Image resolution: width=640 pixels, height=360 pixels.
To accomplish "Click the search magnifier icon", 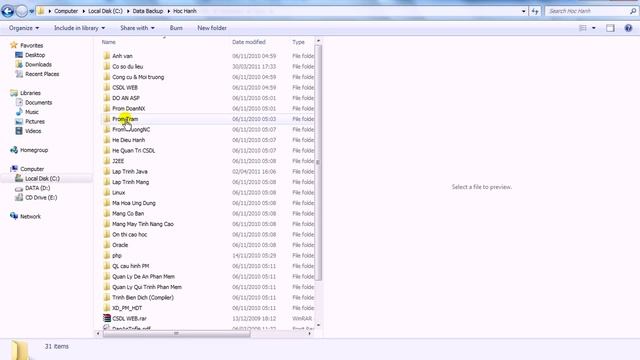I will tap(633, 11).
